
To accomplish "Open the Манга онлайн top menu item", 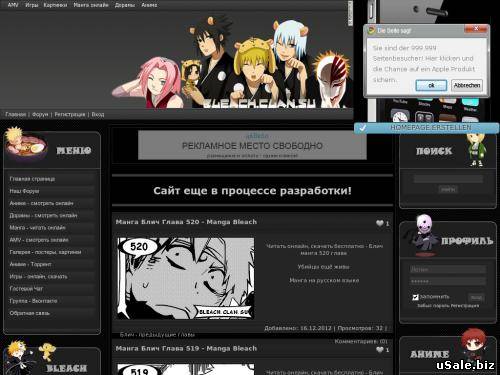I will 91,5.
